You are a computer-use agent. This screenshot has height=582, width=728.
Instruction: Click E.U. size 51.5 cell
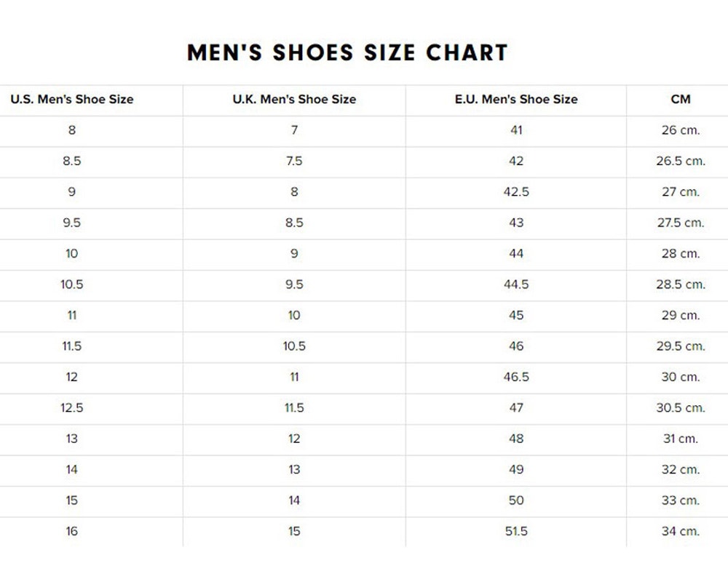516,531
